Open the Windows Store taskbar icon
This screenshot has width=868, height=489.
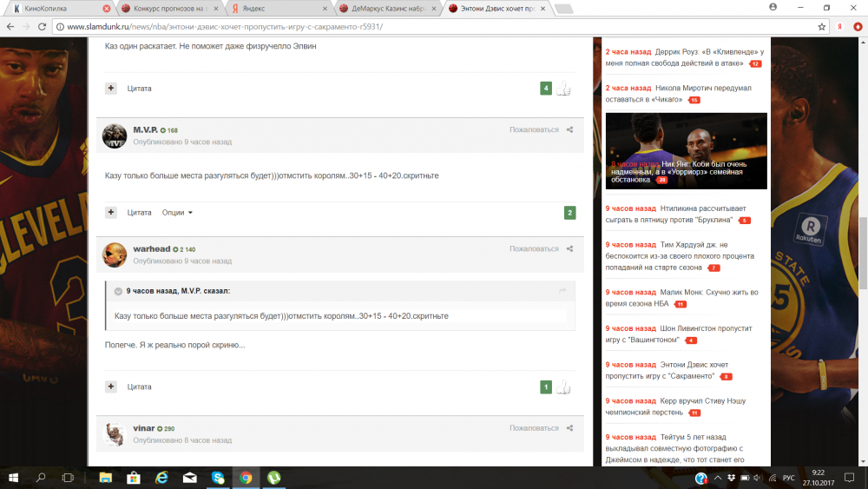[134, 478]
